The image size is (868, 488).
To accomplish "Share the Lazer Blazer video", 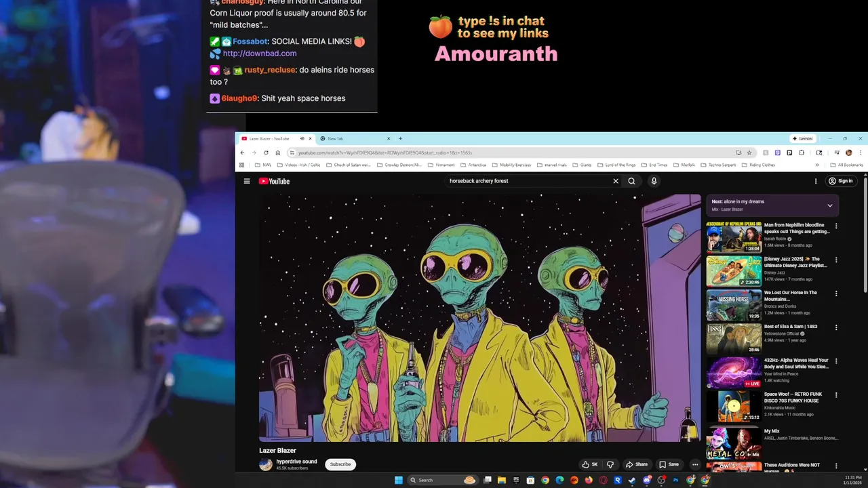I will 637,464.
